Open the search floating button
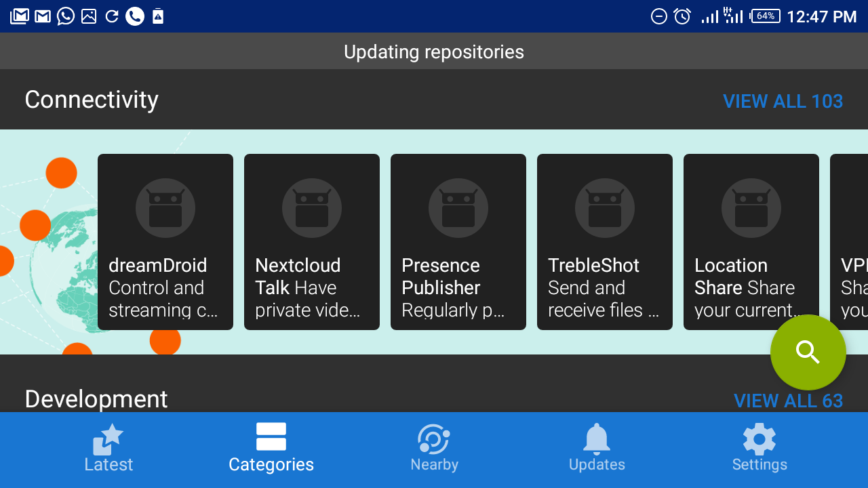This screenshot has width=868, height=488. point(808,352)
